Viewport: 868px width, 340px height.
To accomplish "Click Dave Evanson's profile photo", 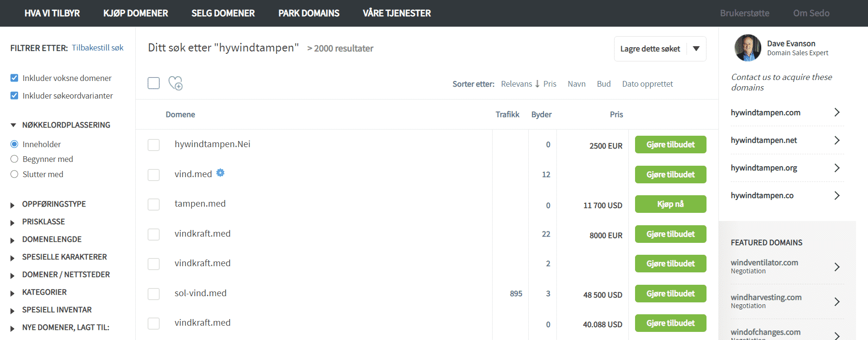I will pyautogui.click(x=747, y=48).
